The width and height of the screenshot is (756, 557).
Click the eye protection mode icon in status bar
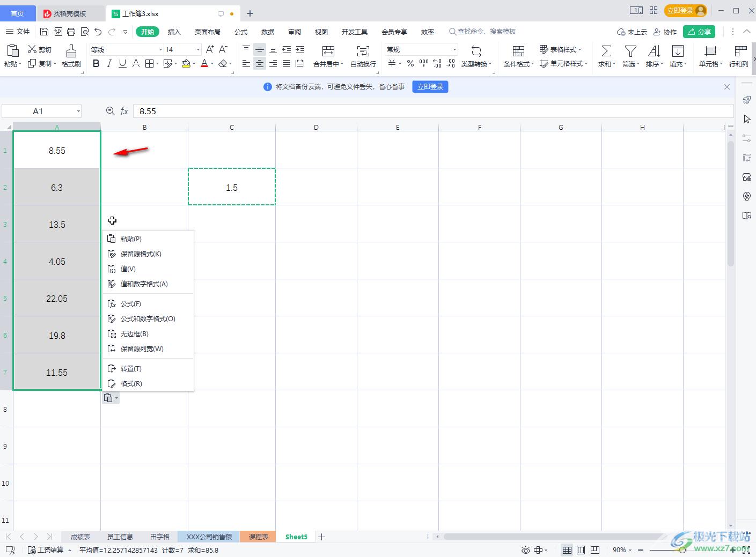coord(525,550)
